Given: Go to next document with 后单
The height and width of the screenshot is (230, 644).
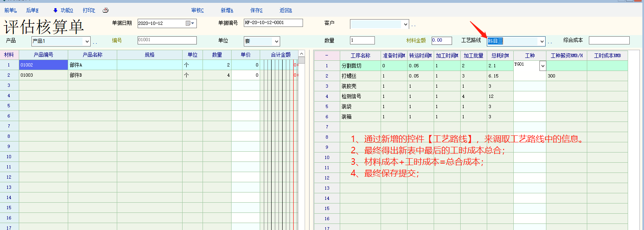Looking at the screenshot, I should pos(32,10).
